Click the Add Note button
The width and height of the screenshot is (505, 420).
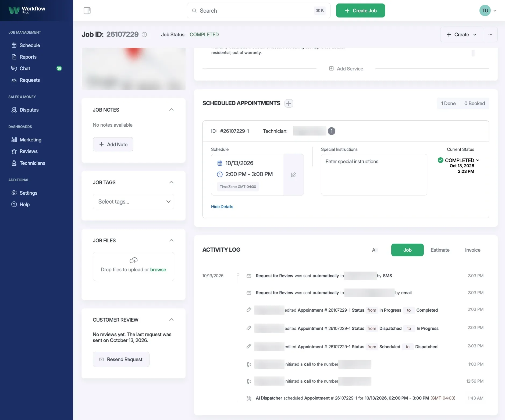tap(113, 144)
